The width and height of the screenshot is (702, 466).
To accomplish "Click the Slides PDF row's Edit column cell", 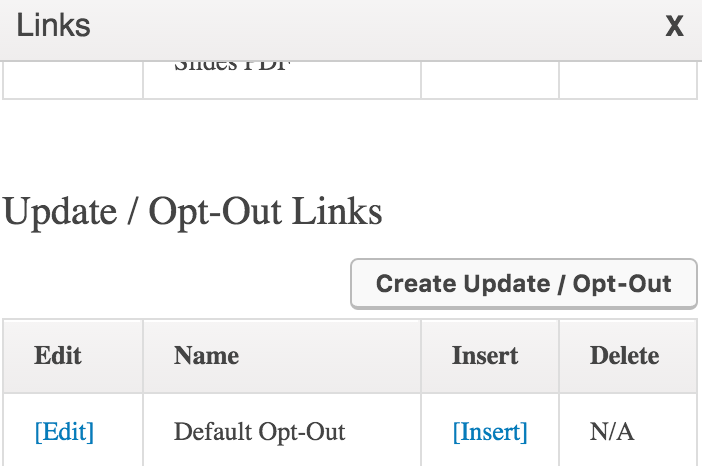I will point(73,80).
